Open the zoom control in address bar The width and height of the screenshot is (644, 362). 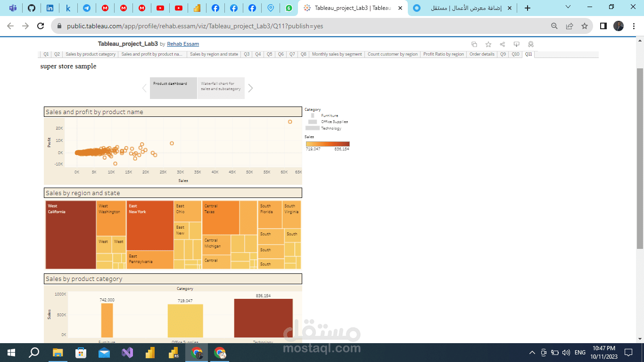pyautogui.click(x=554, y=26)
